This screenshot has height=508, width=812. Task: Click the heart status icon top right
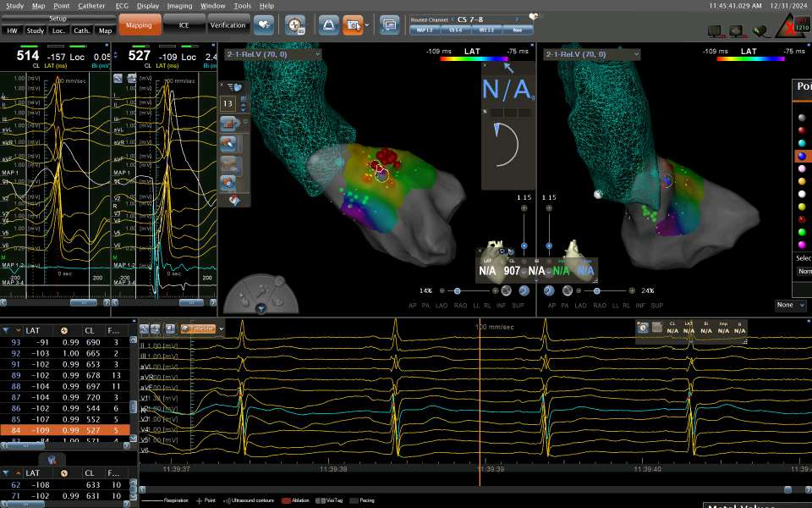point(760,31)
